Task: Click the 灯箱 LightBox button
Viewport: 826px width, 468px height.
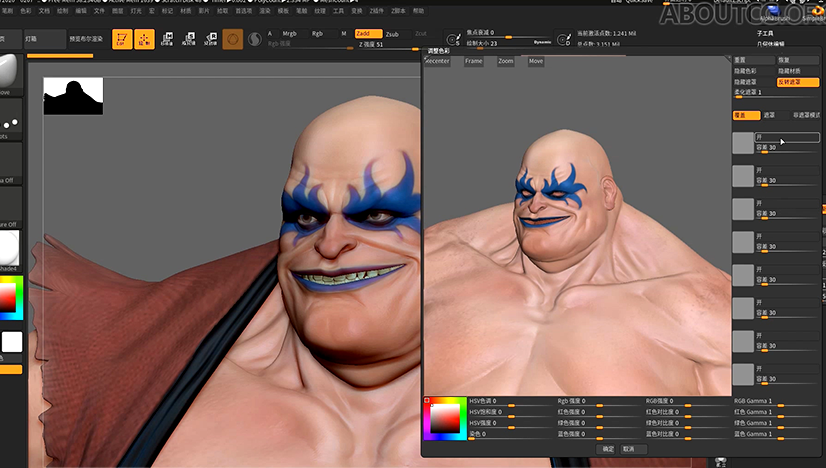Action: click(44, 39)
